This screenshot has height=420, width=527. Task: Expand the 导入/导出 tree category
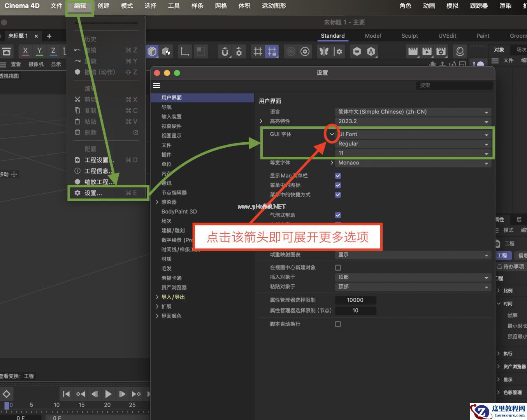[x=157, y=297]
